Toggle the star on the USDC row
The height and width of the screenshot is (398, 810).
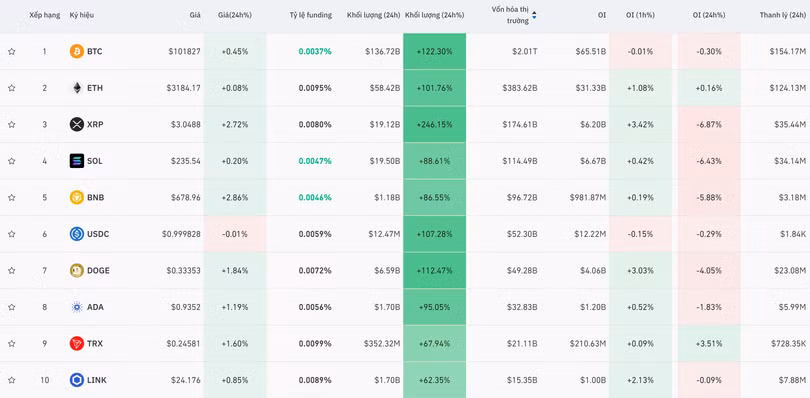[11, 234]
